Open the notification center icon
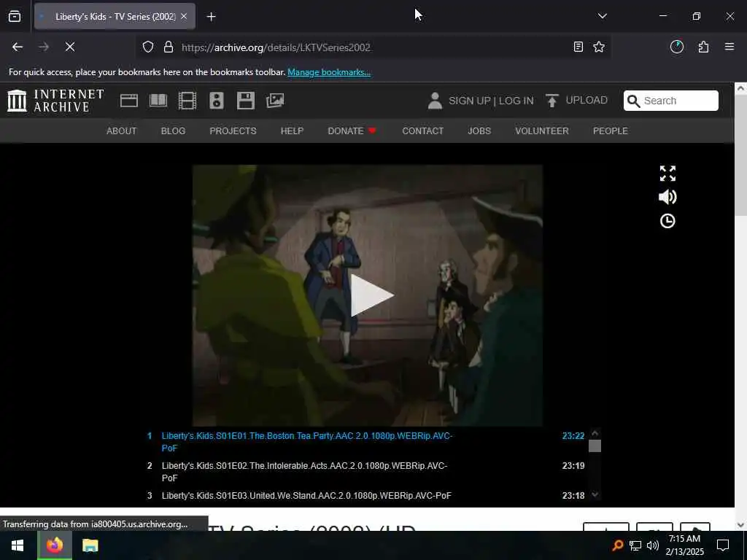Screen dimensions: 747x560 (x=723, y=545)
